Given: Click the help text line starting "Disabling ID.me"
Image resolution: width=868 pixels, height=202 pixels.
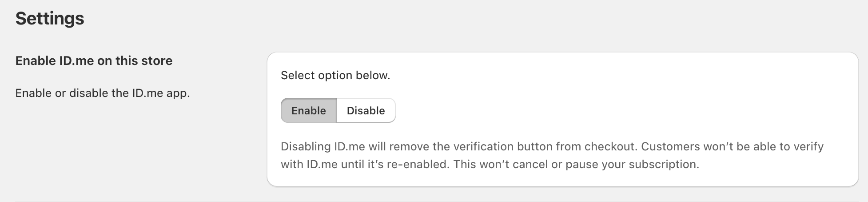Looking at the screenshot, I should pos(552,146).
